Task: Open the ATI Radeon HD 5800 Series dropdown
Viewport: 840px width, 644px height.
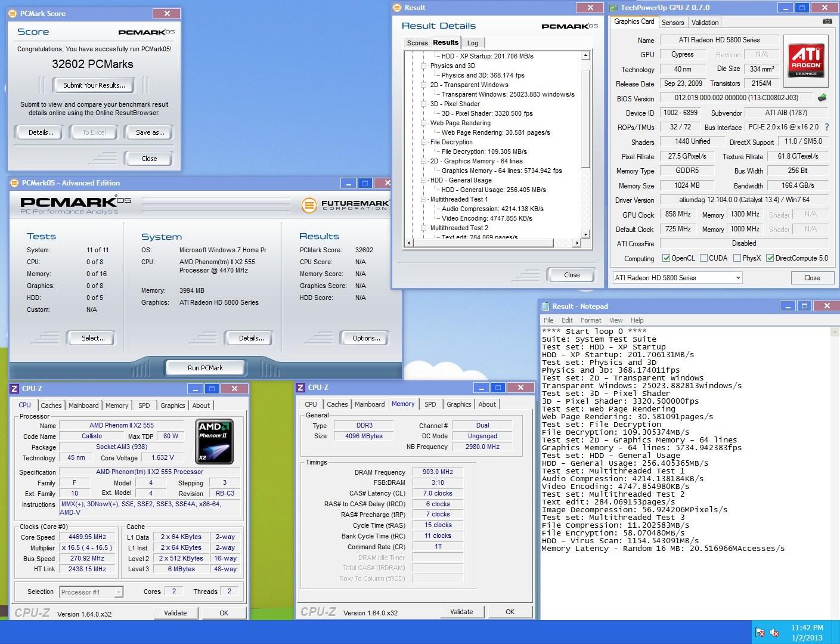Action: click(x=678, y=278)
